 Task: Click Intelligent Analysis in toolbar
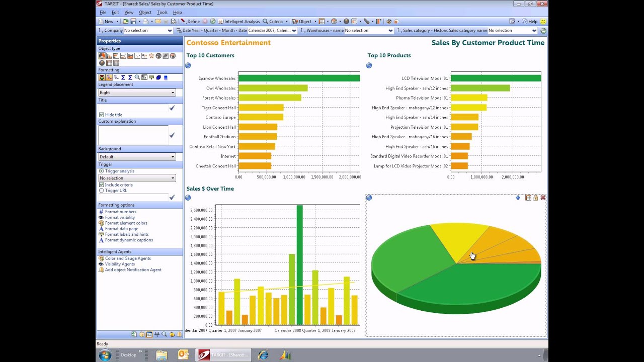tap(239, 22)
